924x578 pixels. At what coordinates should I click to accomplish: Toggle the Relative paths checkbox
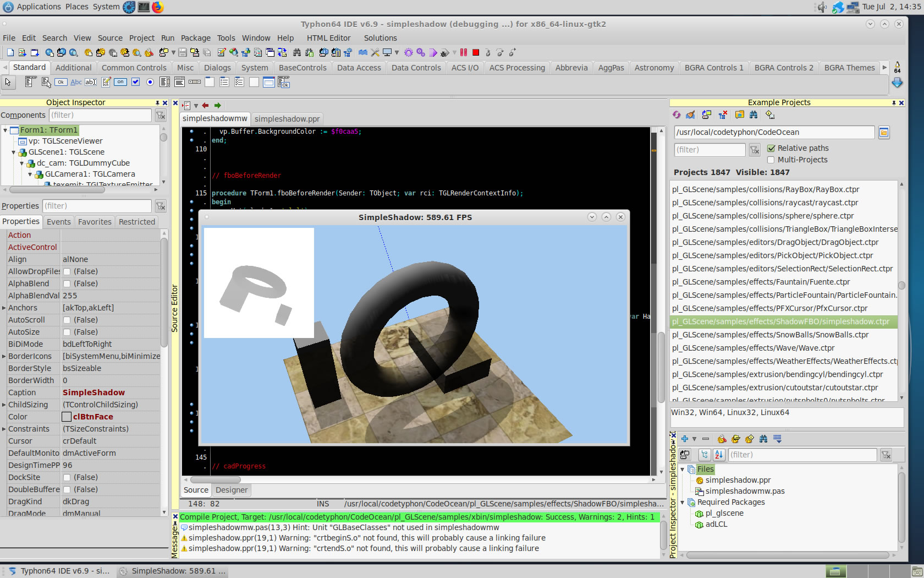(x=771, y=148)
